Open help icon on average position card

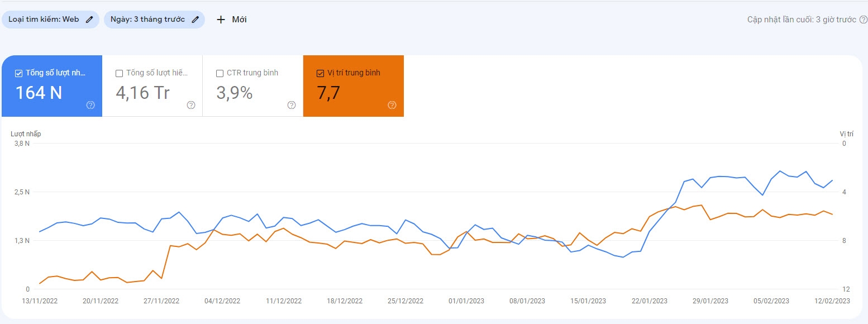pyautogui.click(x=392, y=105)
